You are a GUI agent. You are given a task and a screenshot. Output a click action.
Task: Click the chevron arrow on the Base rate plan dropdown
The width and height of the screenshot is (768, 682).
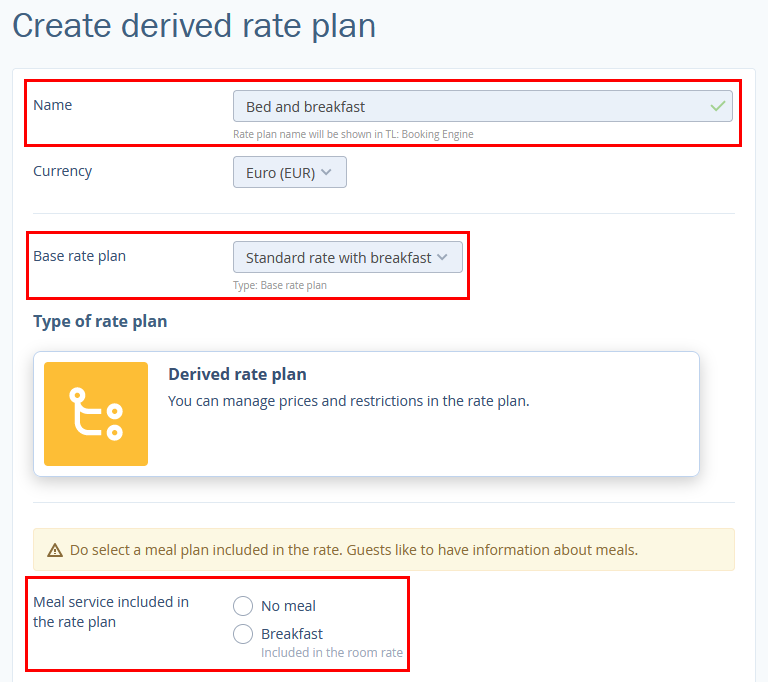pos(444,257)
